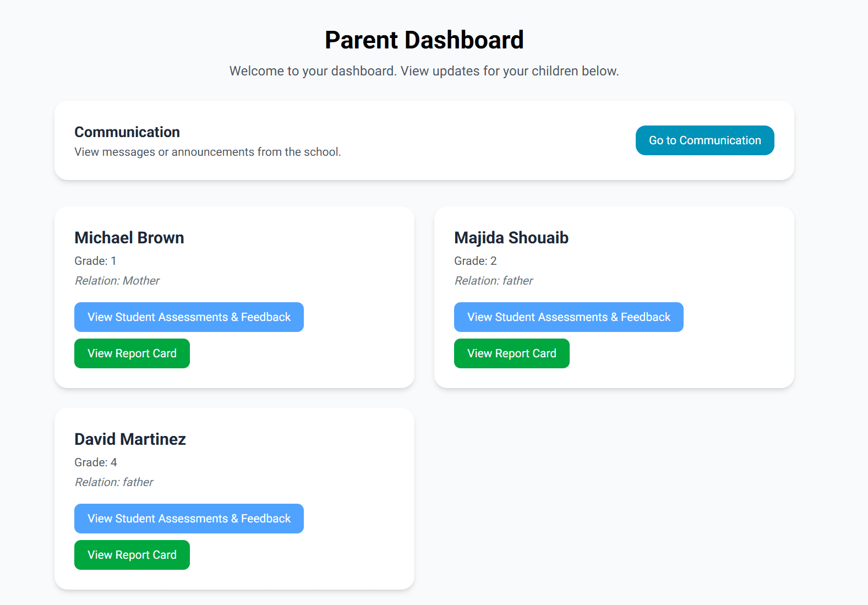Click Majida Shouaib's Relation: father text
The height and width of the screenshot is (605, 868).
pos(494,281)
